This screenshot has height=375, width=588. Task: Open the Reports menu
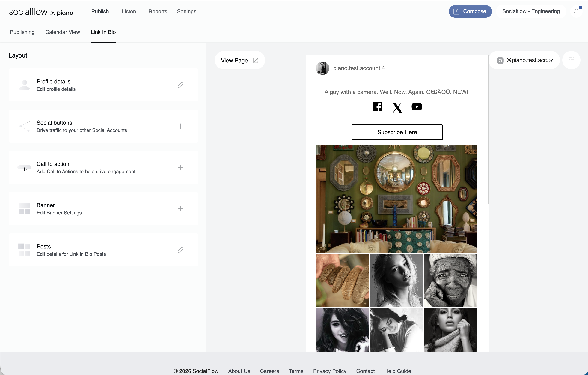click(x=158, y=11)
